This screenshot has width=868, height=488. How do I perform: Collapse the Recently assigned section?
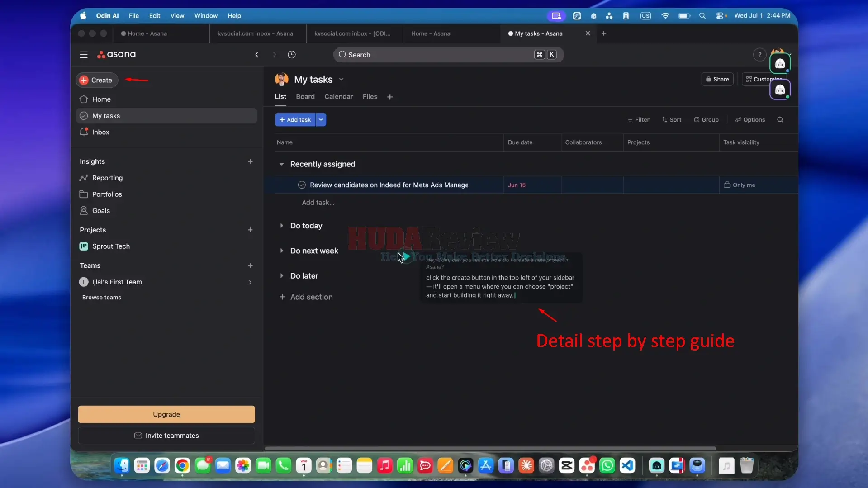tap(281, 164)
